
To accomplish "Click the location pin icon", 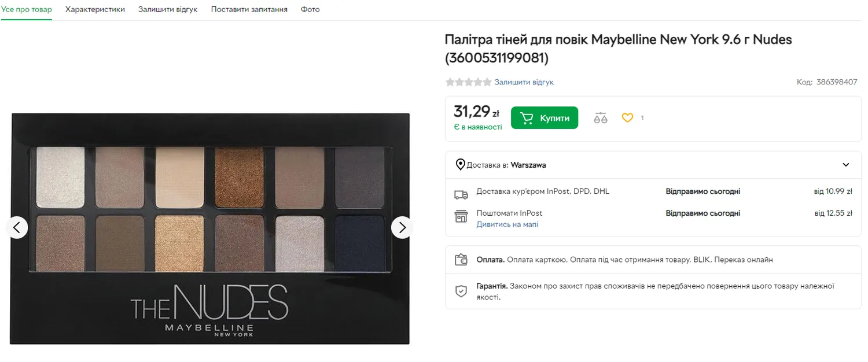I will [461, 165].
